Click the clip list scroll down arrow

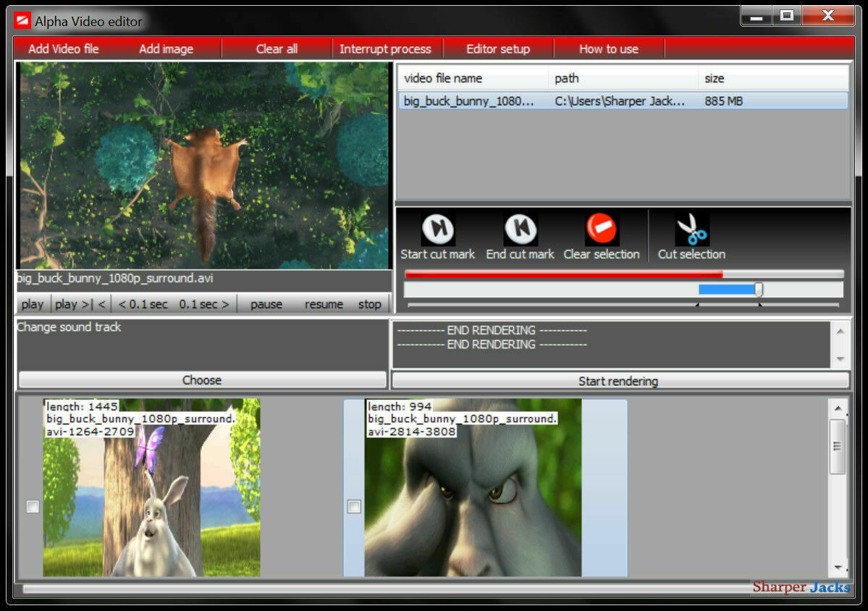838,568
